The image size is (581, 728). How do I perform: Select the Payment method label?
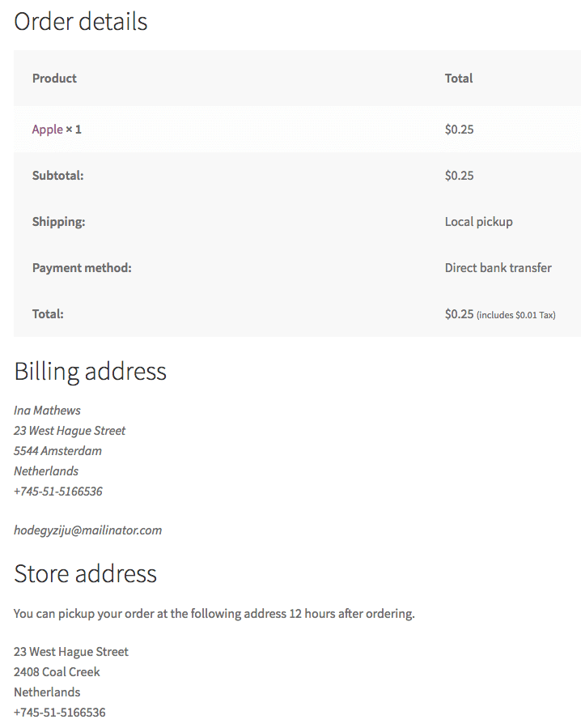coord(82,268)
